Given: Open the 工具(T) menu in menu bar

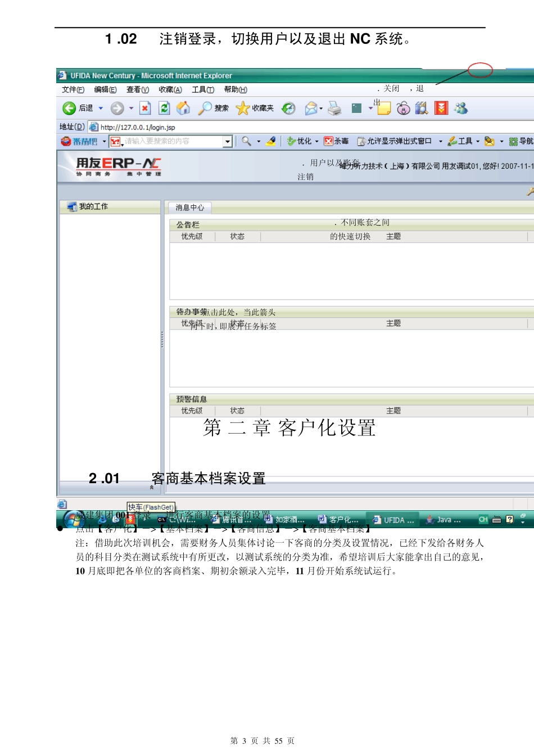Looking at the screenshot, I should (203, 89).
